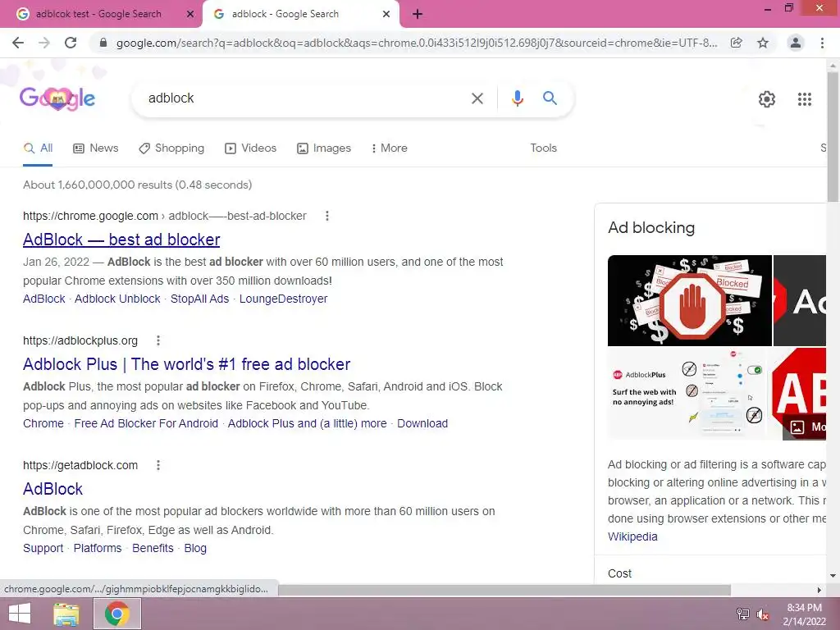Go back with the browser back arrow
The image size is (840, 630).
click(x=18, y=43)
